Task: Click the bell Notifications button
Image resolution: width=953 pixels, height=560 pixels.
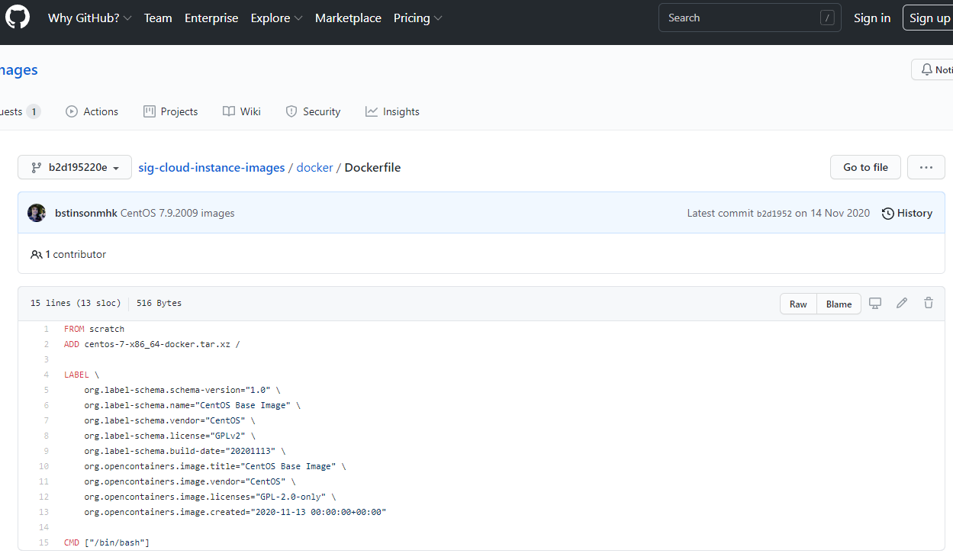Action: point(934,69)
